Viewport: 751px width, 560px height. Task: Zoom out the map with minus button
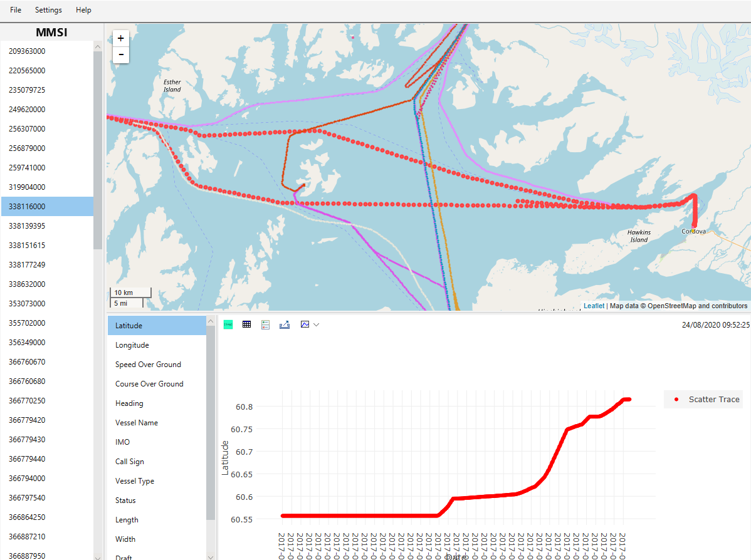point(121,54)
